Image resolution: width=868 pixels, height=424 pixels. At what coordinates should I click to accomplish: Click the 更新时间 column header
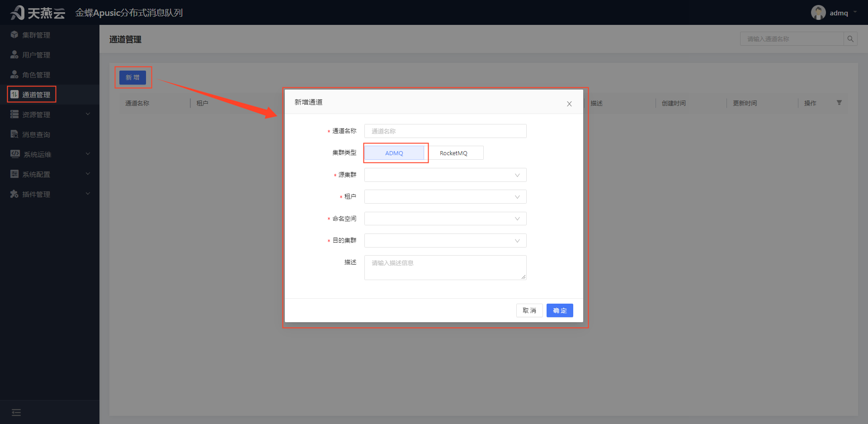click(745, 103)
